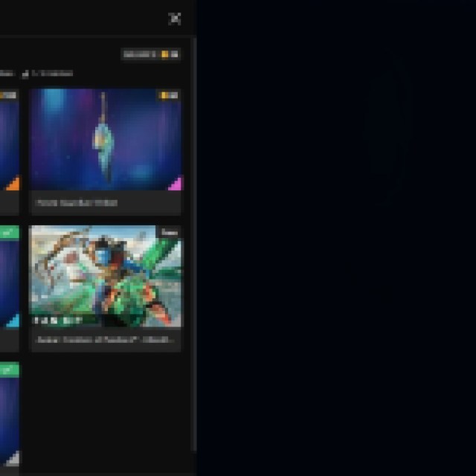Click the price badge on the top-left card
The width and height of the screenshot is (476, 476).
pyautogui.click(x=8, y=95)
